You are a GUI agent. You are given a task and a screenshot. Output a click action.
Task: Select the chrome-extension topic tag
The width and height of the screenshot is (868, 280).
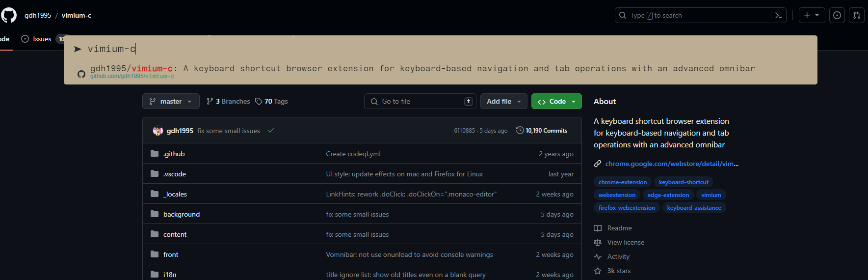pyautogui.click(x=623, y=182)
